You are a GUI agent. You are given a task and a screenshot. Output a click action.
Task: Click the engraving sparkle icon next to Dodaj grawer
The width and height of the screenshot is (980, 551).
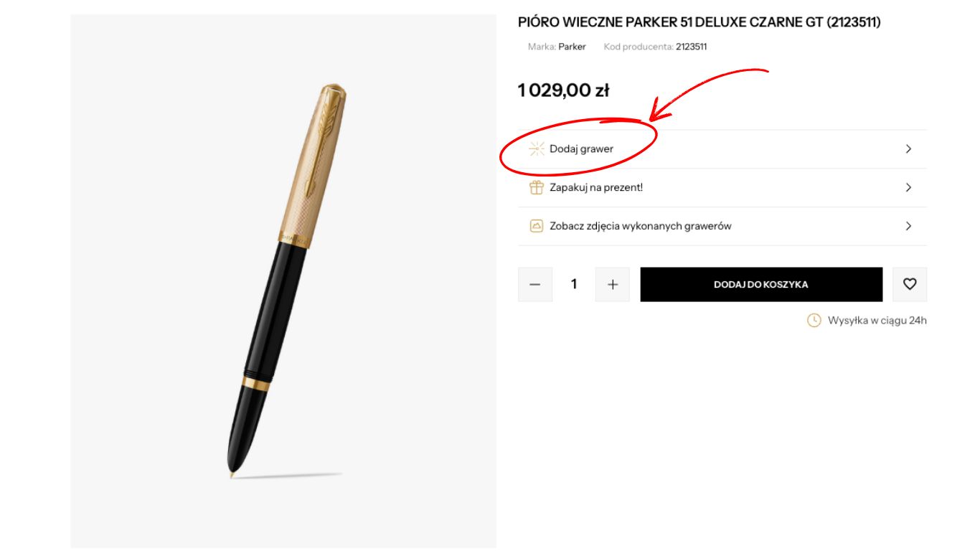pos(536,149)
